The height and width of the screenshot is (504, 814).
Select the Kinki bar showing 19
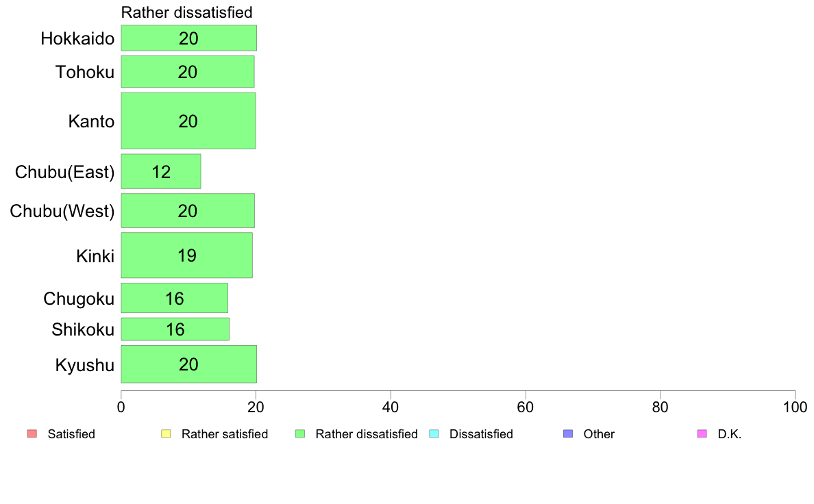187,255
